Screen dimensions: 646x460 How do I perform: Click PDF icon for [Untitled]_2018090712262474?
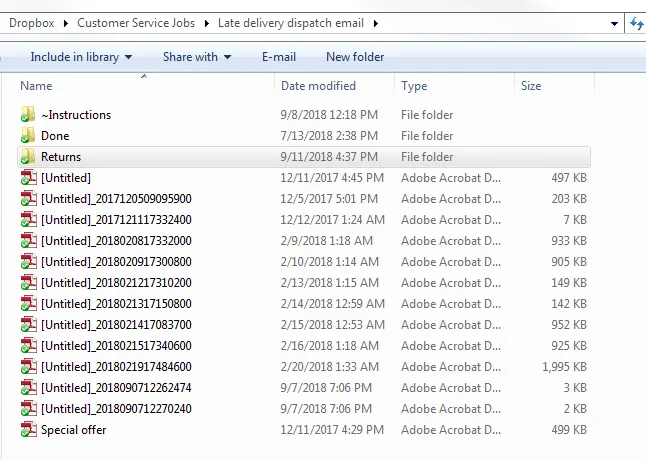[x=28, y=388]
